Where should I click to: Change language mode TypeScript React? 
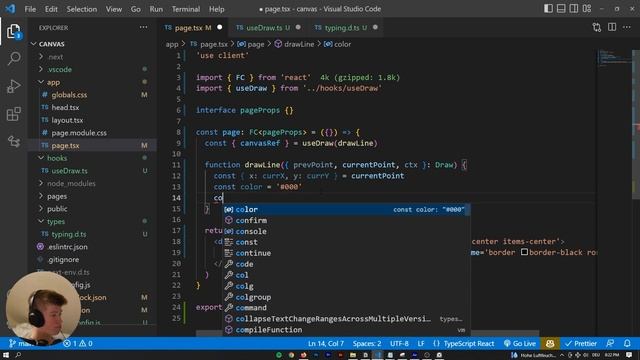tap(463, 343)
